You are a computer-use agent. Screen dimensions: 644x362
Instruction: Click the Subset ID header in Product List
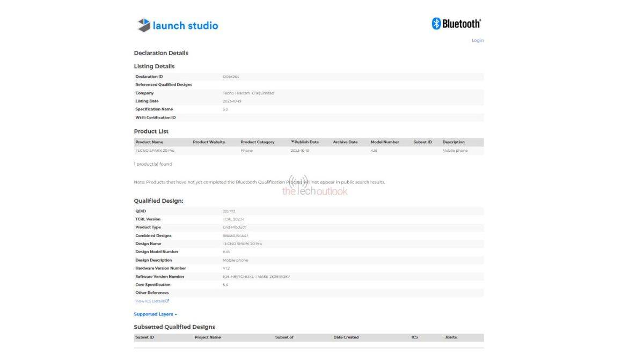(x=422, y=142)
